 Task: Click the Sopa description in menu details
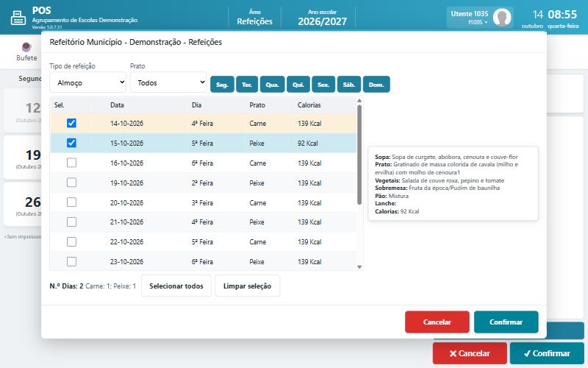(x=446, y=157)
